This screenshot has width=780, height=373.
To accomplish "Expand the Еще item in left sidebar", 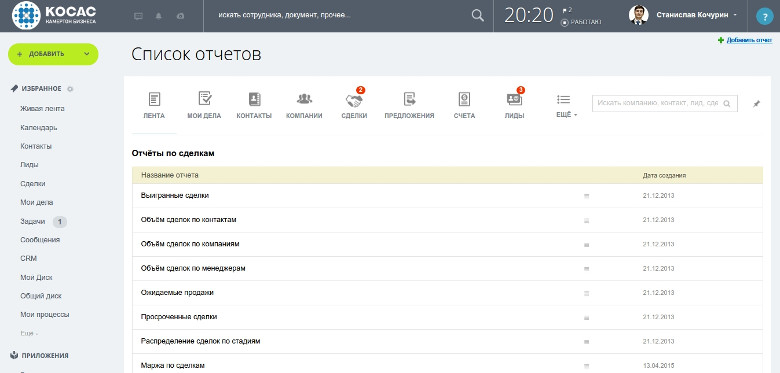I will coord(29,333).
